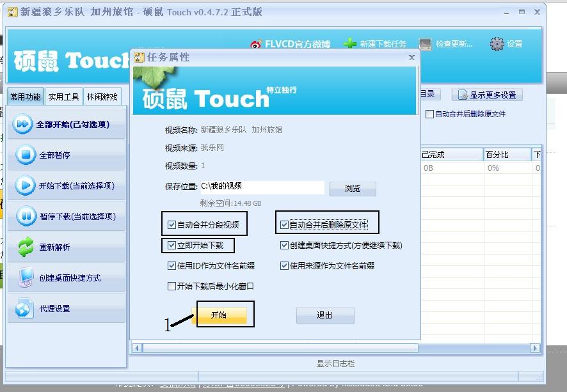Focus the 保存位置 path field
Image resolution: width=567 pixels, height=392 pixels.
[x=262, y=187]
